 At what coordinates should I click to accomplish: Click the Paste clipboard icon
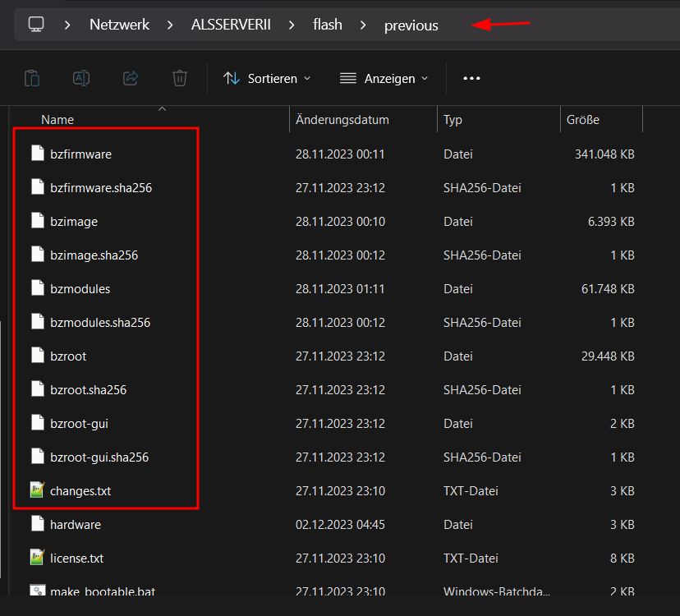32,79
